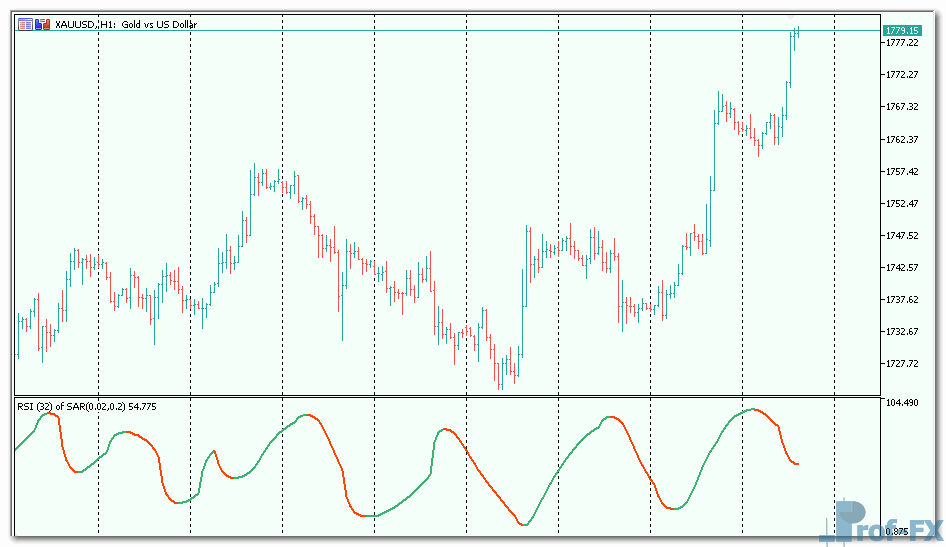Viewport: 946px width, 547px height.
Task: Click the ProfFX watermark logo
Action: tap(880, 521)
